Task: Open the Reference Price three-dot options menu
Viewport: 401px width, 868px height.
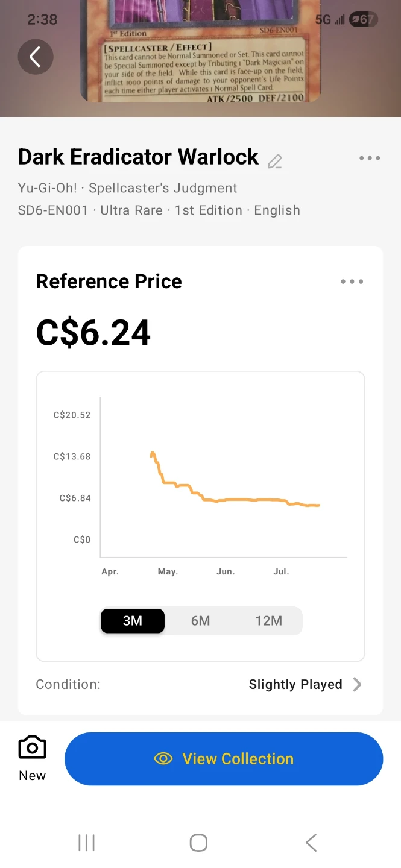Action: [x=352, y=281]
